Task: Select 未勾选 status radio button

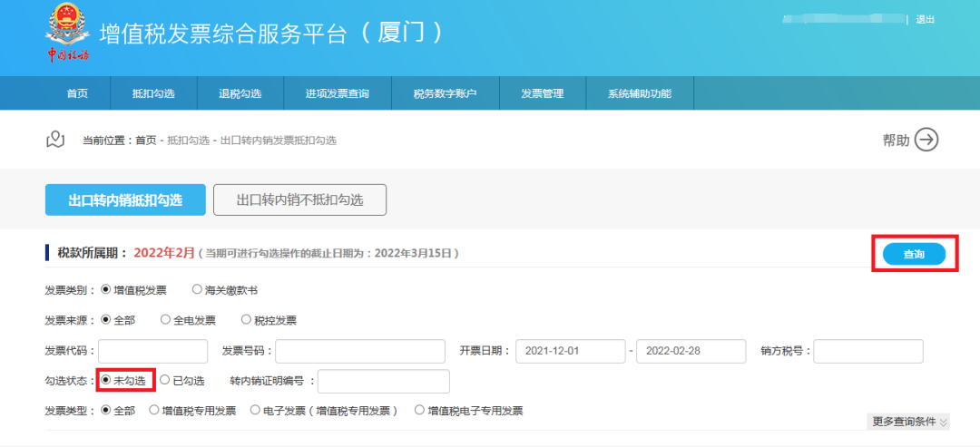Action: [107, 381]
